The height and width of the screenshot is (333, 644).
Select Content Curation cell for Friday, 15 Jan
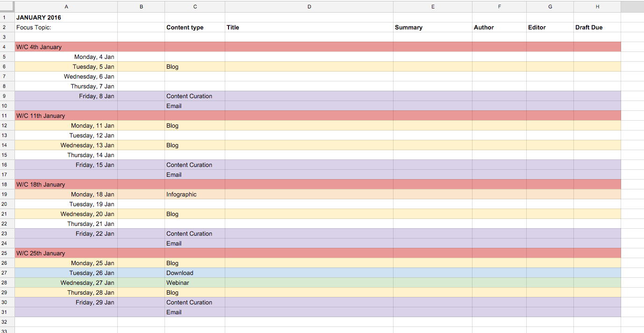pyautogui.click(x=194, y=165)
